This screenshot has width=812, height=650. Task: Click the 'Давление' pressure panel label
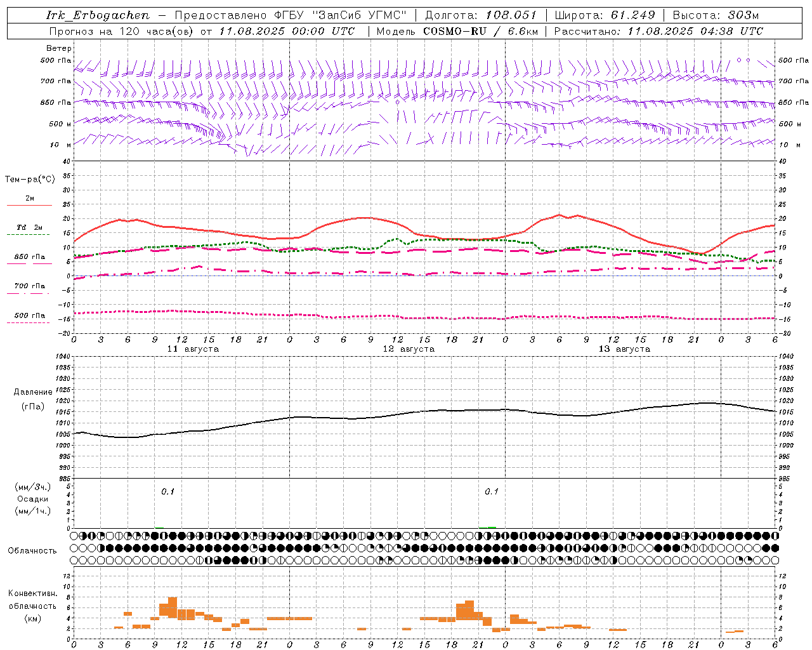coord(33,392)
